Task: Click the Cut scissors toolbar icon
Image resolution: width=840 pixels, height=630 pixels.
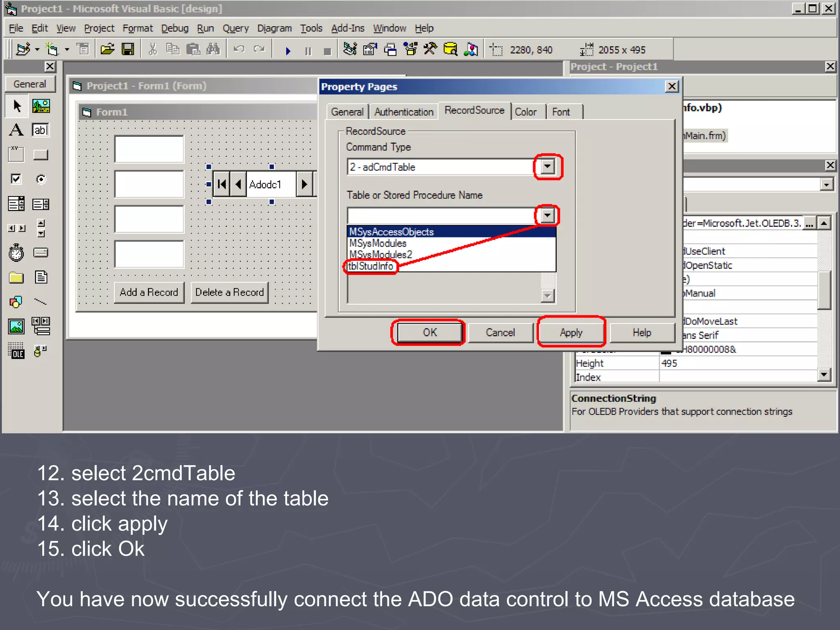Action: [x=153, y=50]
